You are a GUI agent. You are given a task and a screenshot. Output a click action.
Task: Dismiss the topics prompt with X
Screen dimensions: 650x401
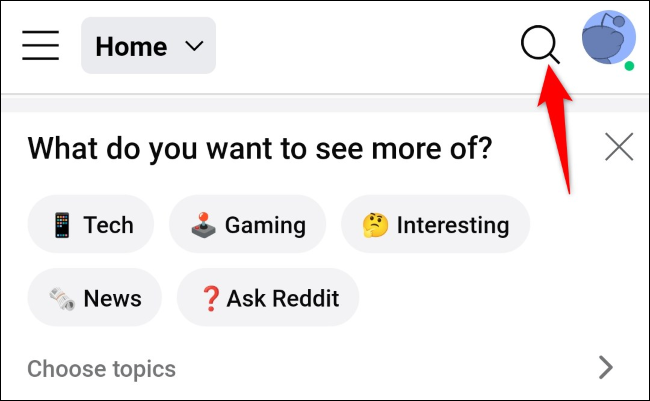tap(619, 147)
